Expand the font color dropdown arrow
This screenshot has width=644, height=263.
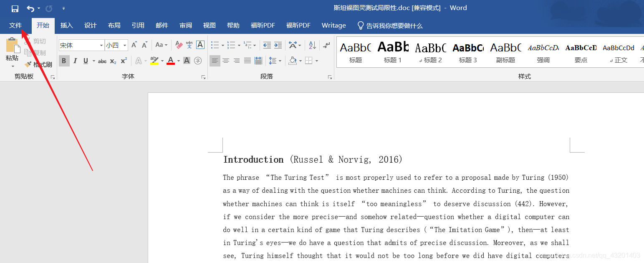pos(179,61)
